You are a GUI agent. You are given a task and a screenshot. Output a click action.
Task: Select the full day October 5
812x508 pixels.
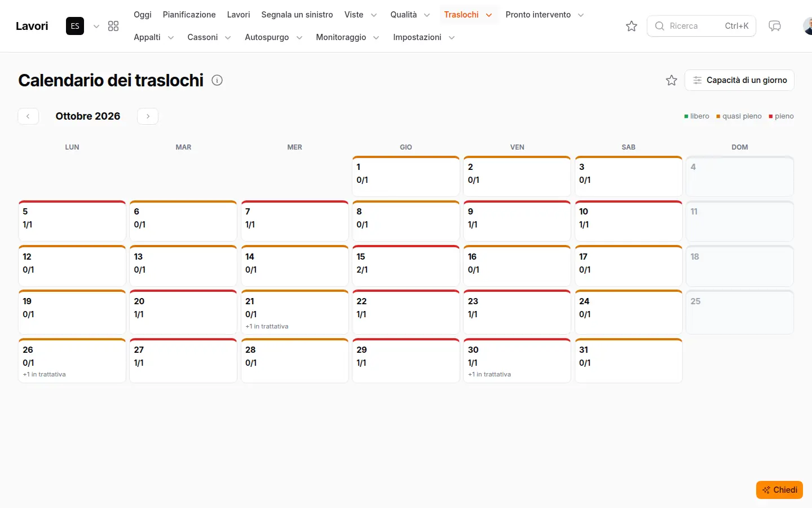click(x=72, y=221)
